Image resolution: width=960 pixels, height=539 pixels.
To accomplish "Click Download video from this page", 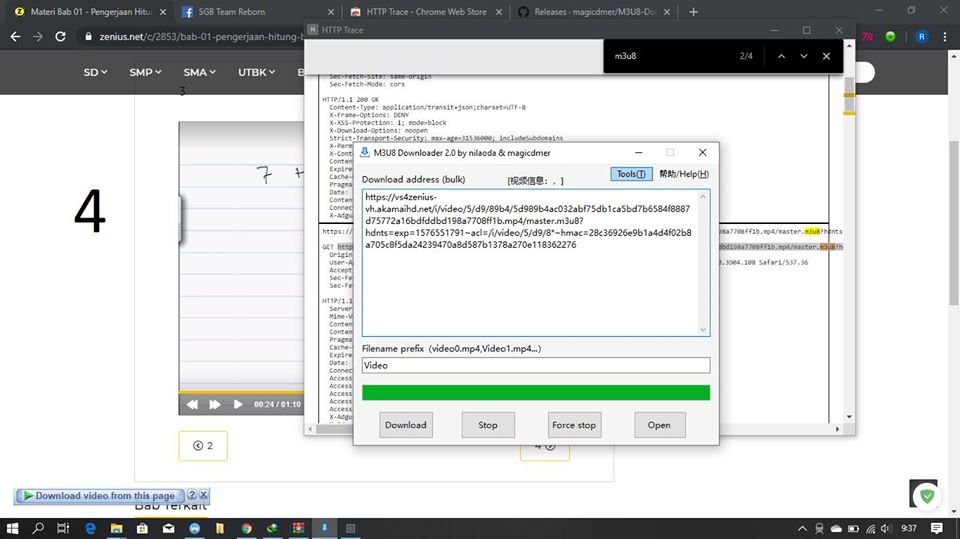I will click(99, 496).
